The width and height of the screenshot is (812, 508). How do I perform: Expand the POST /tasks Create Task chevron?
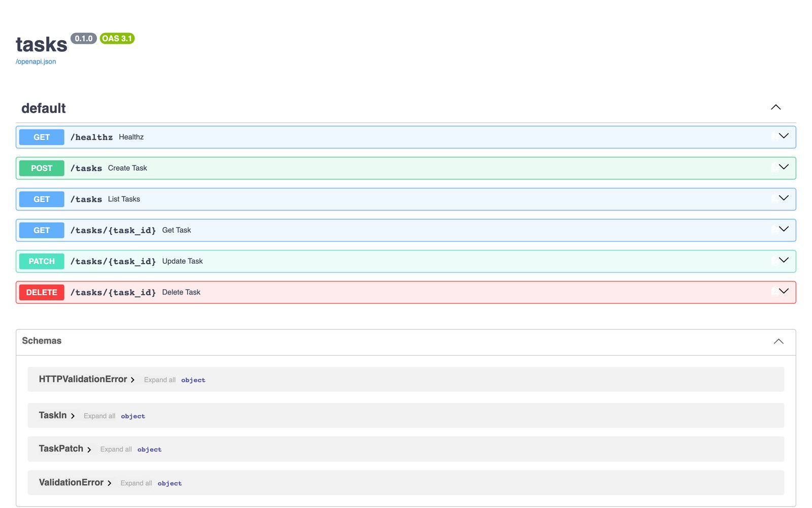pyautogui.click(x=784, y=167)
